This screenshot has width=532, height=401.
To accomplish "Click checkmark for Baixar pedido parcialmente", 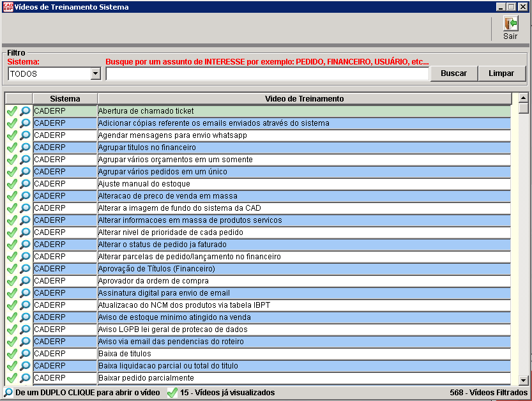I will click(x=12, y=378).
